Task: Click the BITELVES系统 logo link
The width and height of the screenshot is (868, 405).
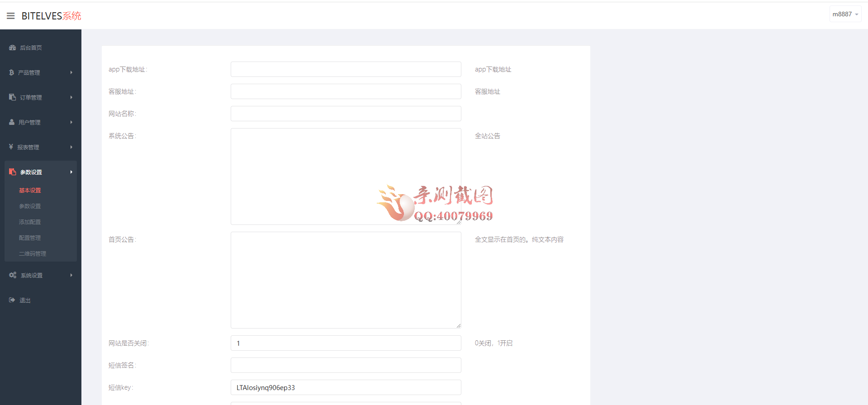Action: pyautogui.click(x=51, y=16)
